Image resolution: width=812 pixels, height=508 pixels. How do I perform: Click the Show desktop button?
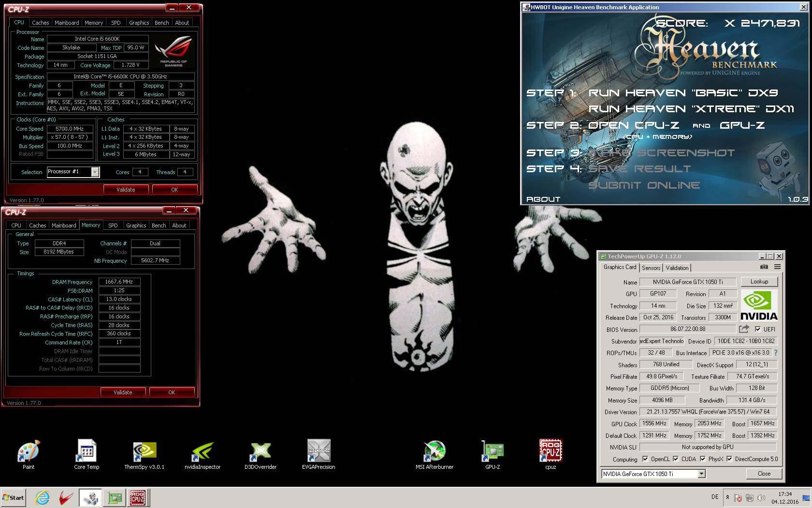pos(807,497)
